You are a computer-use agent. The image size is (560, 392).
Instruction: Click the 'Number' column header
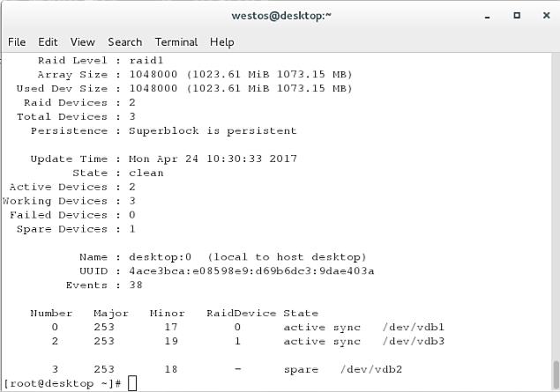point(51,314)
